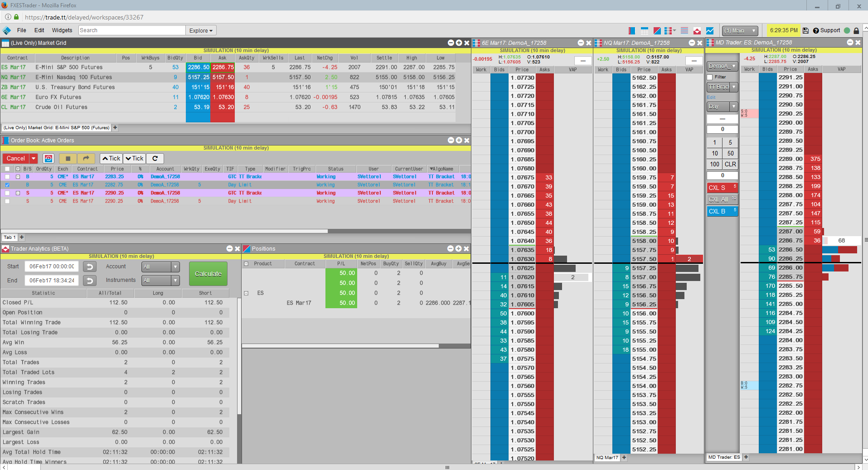Image resolution: width=868 pixels, height=470 pixels.
Task: Add a tab beside Tab 1 in Order Book
Action: (x=22, y=237)
